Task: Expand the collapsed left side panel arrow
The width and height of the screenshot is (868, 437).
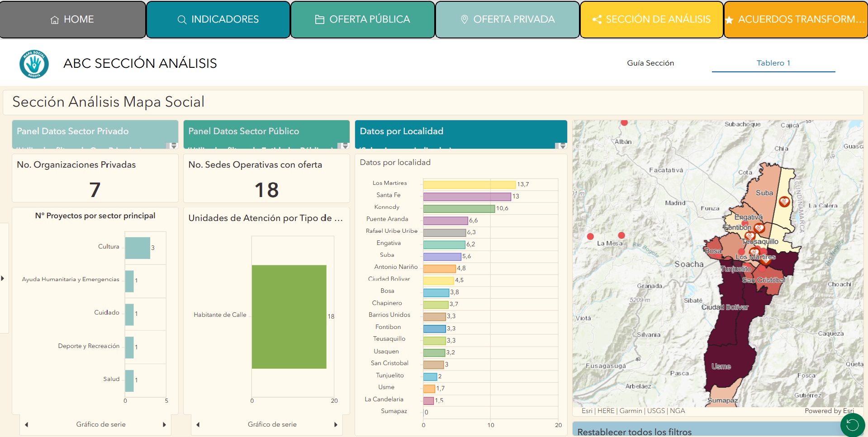Action: 3,278
